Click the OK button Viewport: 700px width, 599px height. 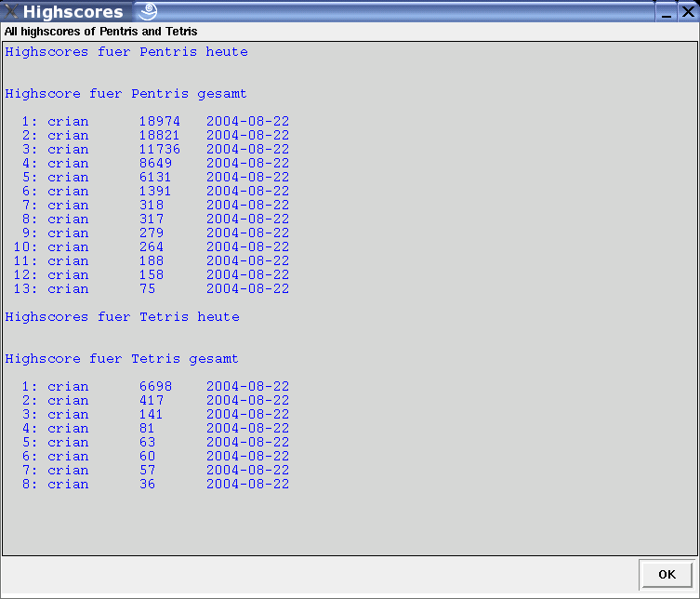click(x=667, y=574)
